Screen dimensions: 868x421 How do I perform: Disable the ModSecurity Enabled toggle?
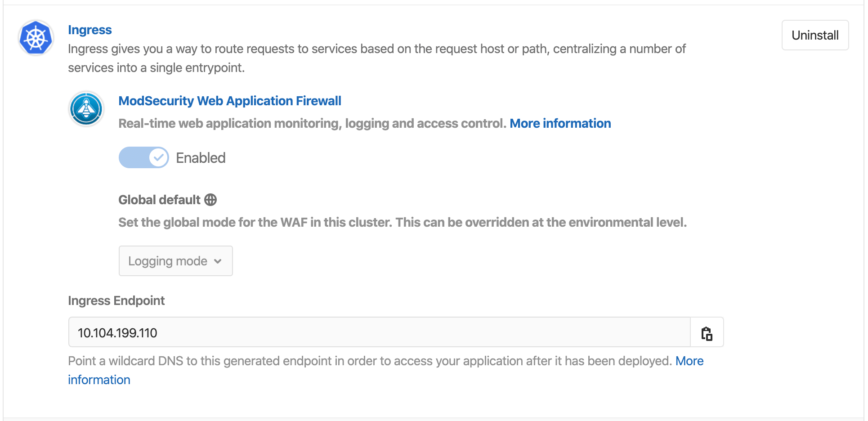(x=143, y=157)
